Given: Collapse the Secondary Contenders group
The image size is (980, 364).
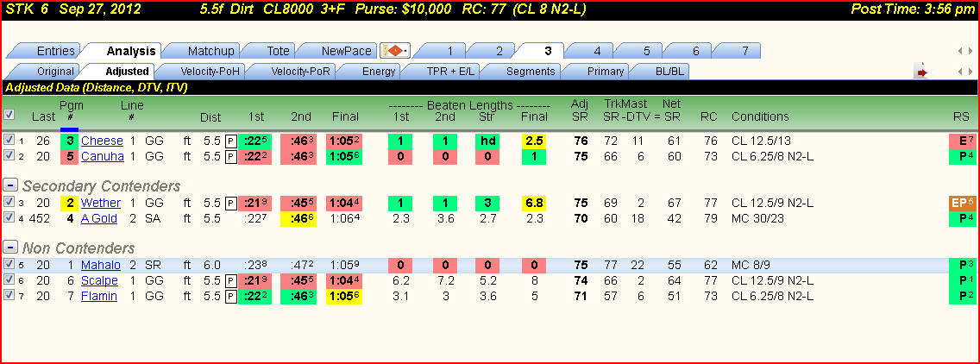Looking at the screenshot, I should (10, 185).
